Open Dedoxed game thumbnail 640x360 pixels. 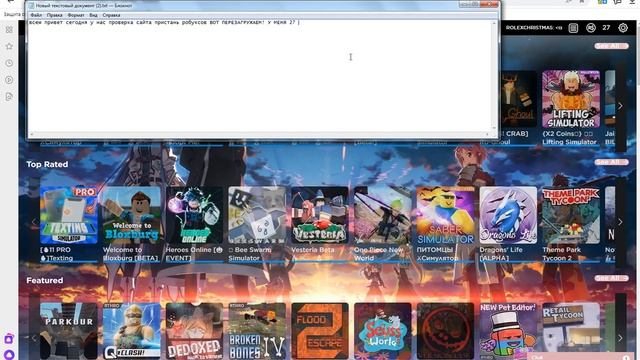194,331
